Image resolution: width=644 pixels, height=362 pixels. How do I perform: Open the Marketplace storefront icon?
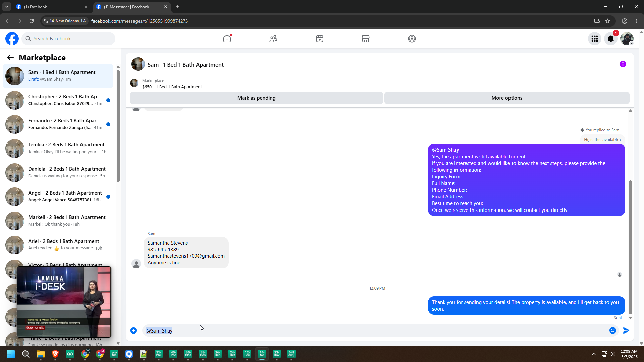click(x=366, y=39)
